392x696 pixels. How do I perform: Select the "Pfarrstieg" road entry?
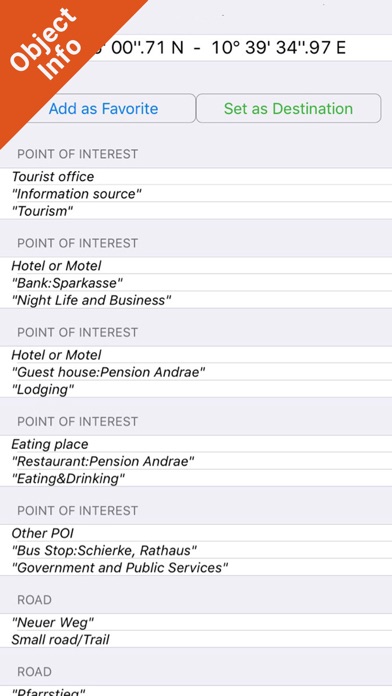click(x=196, y=691)
